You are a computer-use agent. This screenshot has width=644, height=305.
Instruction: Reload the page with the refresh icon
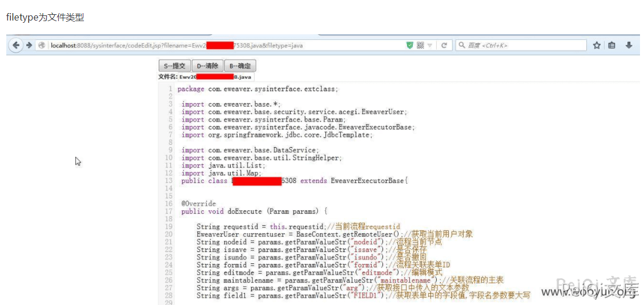pos(443,46)
